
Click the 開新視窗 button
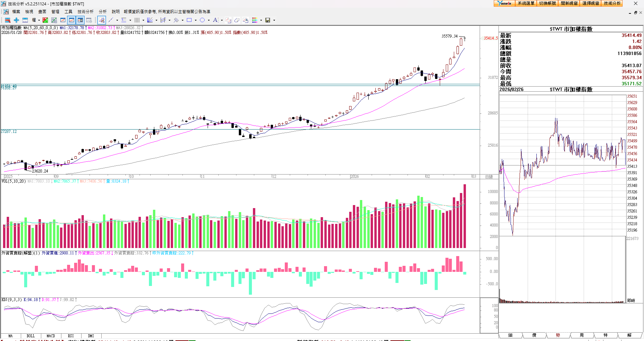coord(569,3)
